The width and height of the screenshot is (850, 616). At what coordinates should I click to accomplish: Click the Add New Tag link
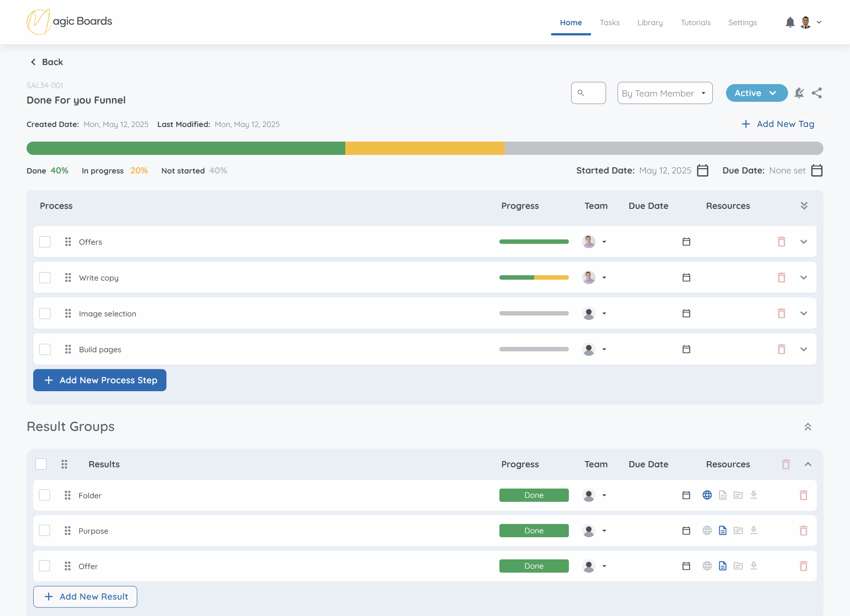(778, 124)
